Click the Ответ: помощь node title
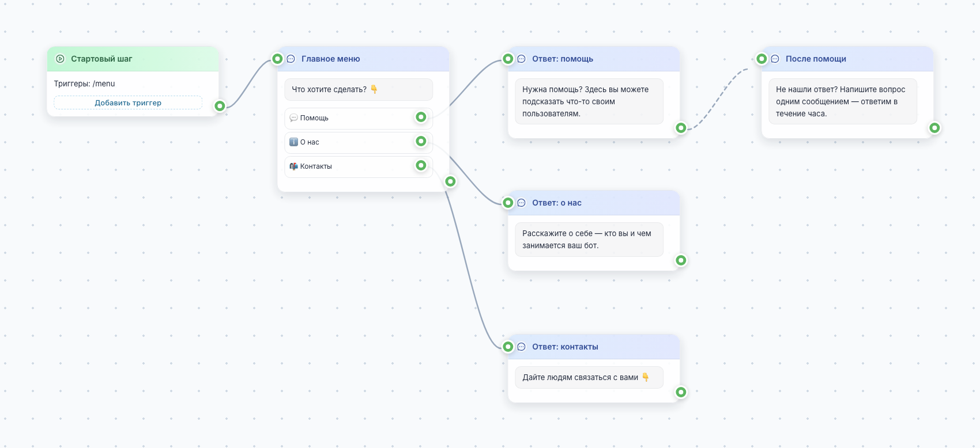This screenshot has width=980, height=448. [563, 59]
